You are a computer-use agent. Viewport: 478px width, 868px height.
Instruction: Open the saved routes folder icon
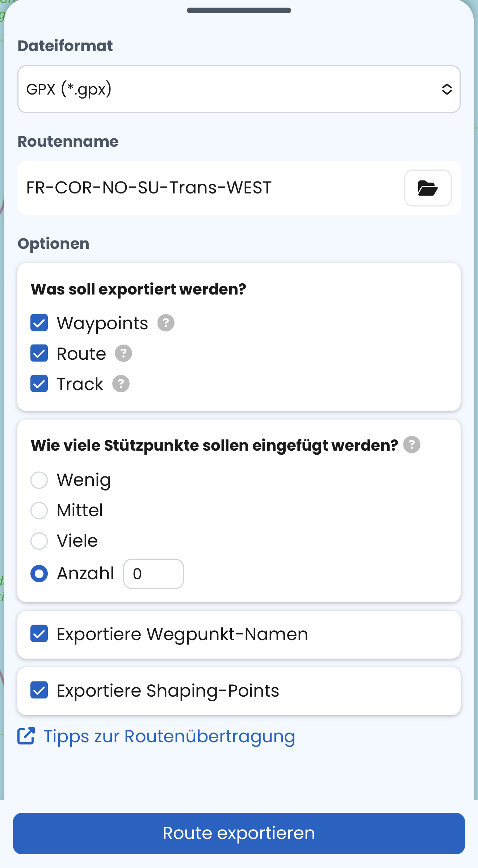pyautogui.click(x=428, y=188)
